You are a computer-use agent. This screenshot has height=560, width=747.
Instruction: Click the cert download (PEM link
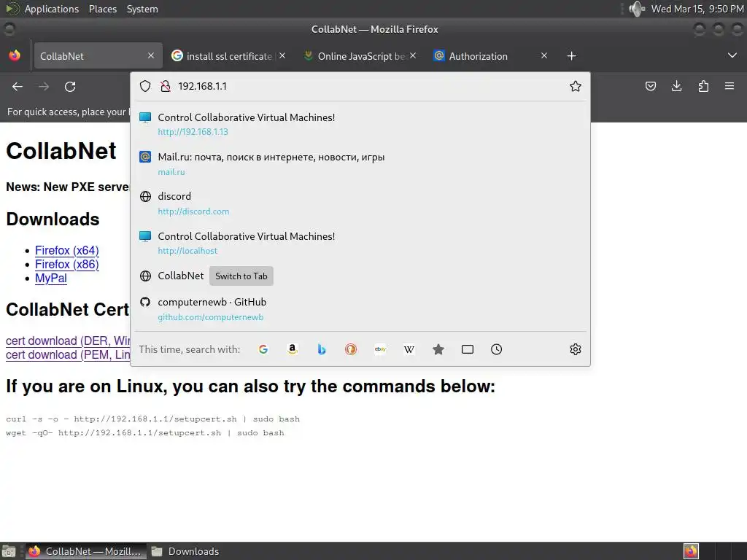pyautogui.click(x=68, y=355)
